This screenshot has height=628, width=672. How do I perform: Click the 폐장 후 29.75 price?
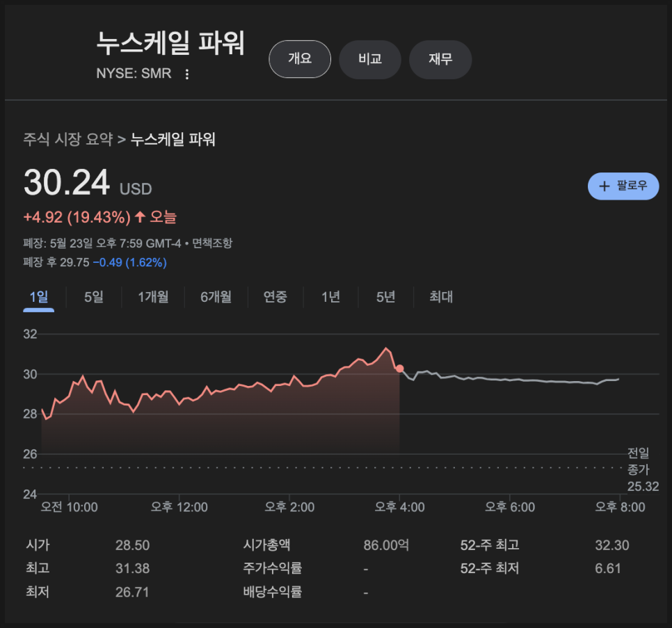click(56, 262)
